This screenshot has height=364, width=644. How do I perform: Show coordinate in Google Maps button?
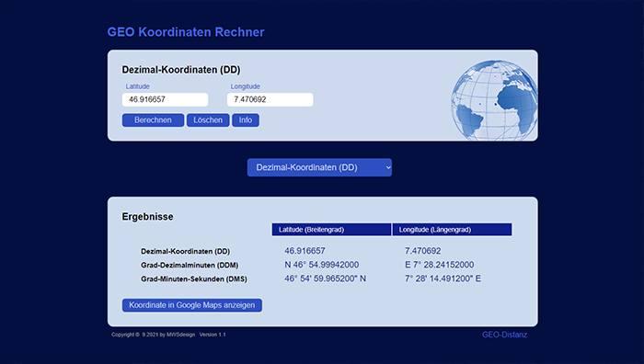(x=191, y=305)
